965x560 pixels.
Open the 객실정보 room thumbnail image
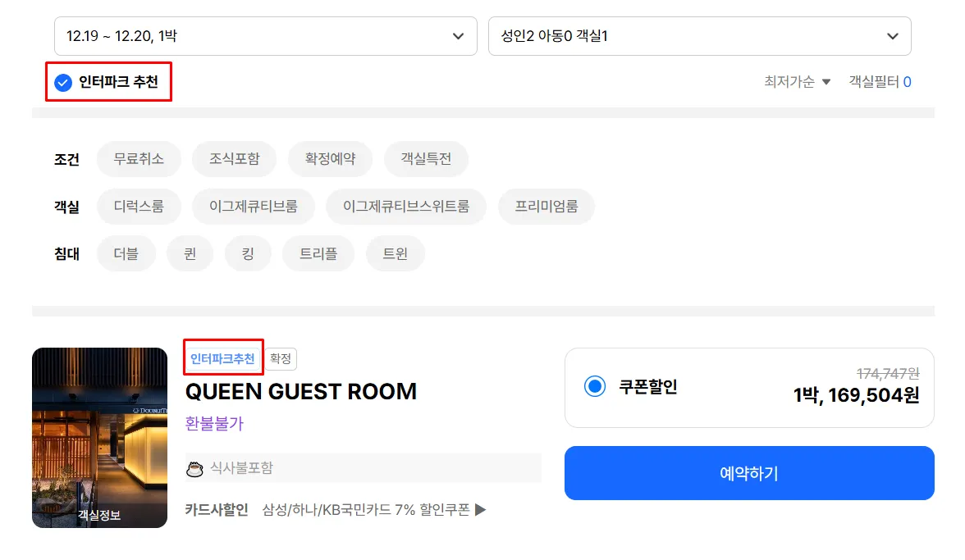[100, 438]
